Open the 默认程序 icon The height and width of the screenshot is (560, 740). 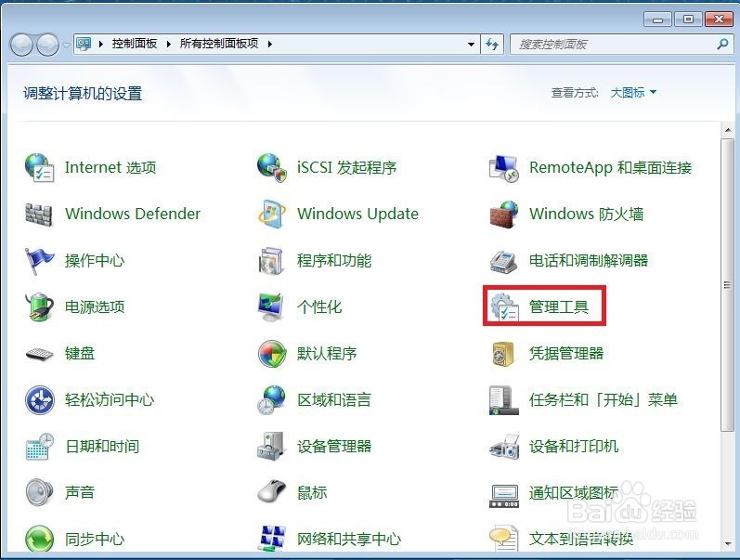click(272, 354)
